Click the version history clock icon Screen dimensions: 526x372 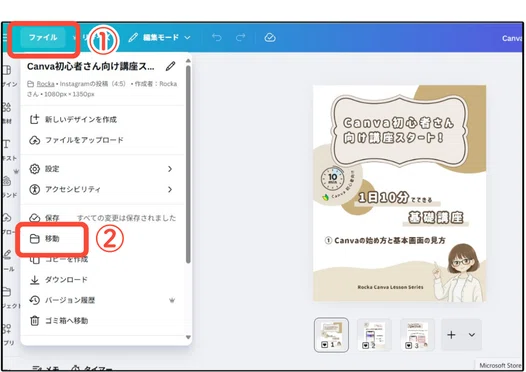(35, 300)
